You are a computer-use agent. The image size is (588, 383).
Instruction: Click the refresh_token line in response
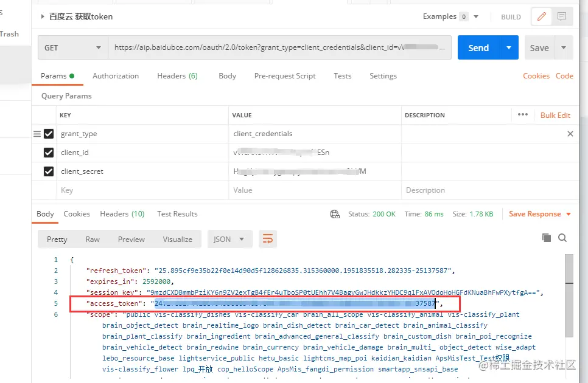click(270, 271)
